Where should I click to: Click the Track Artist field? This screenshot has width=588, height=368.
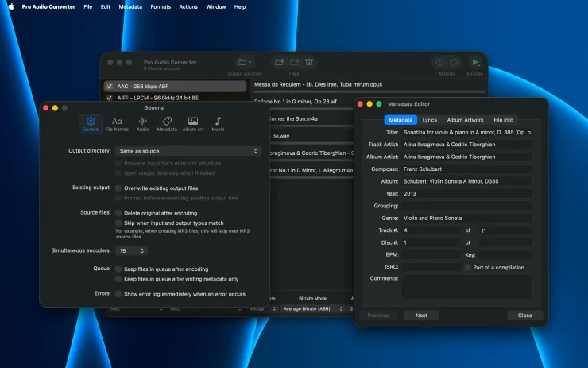point(467,145)
